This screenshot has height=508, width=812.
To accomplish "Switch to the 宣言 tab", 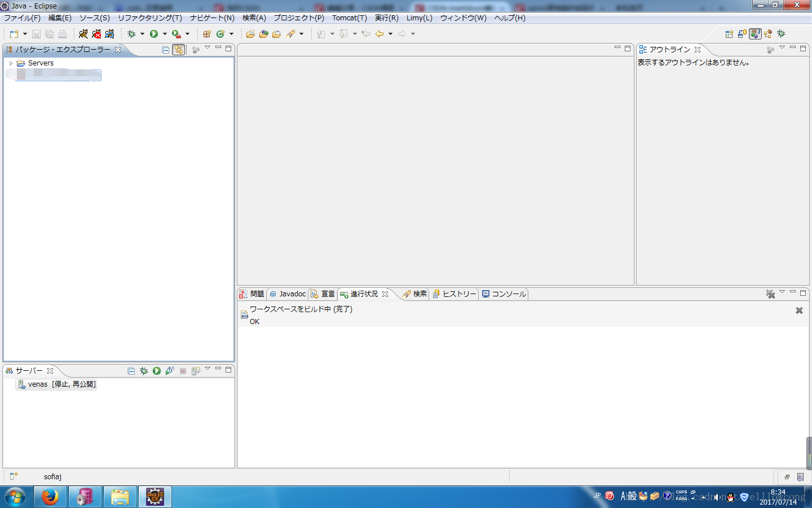I will (323, 294).
